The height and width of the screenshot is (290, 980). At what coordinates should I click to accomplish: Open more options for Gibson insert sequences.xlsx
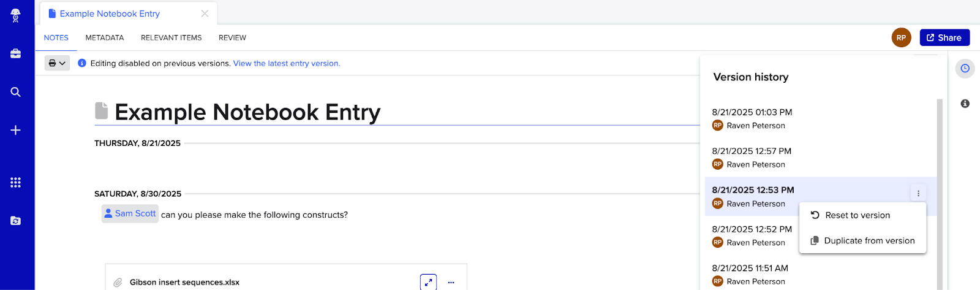coord(451,283)
